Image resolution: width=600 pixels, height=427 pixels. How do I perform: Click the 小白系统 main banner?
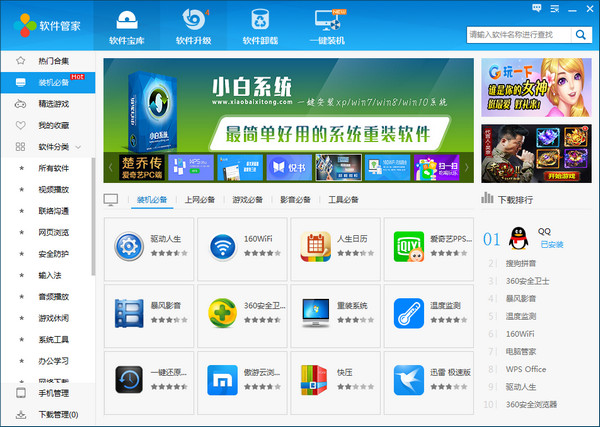click(289, 105)
